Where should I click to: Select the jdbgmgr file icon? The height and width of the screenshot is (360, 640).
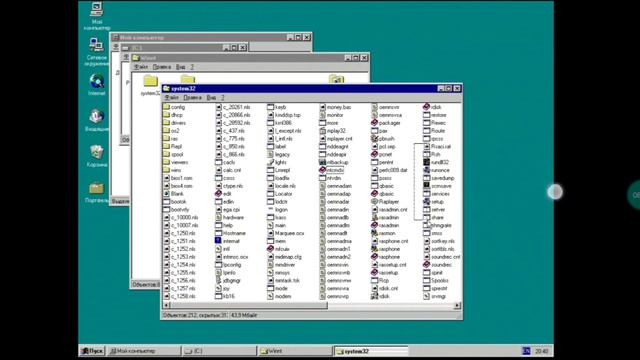[x=218, y=280]
